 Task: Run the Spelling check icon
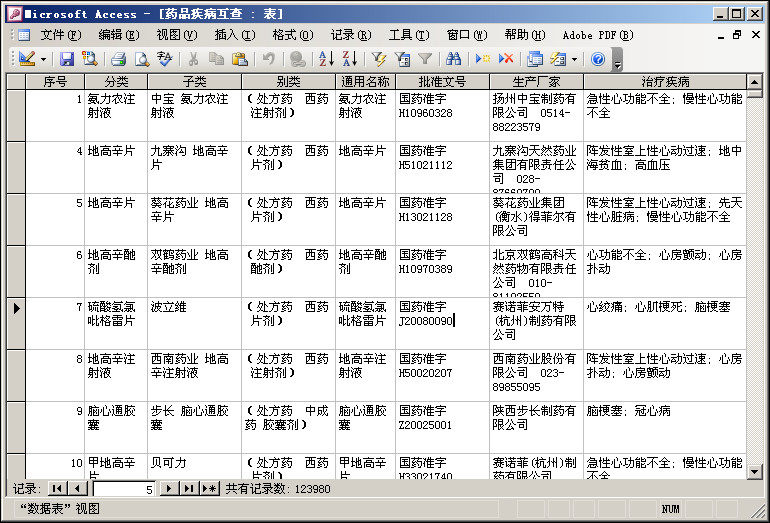165,59
